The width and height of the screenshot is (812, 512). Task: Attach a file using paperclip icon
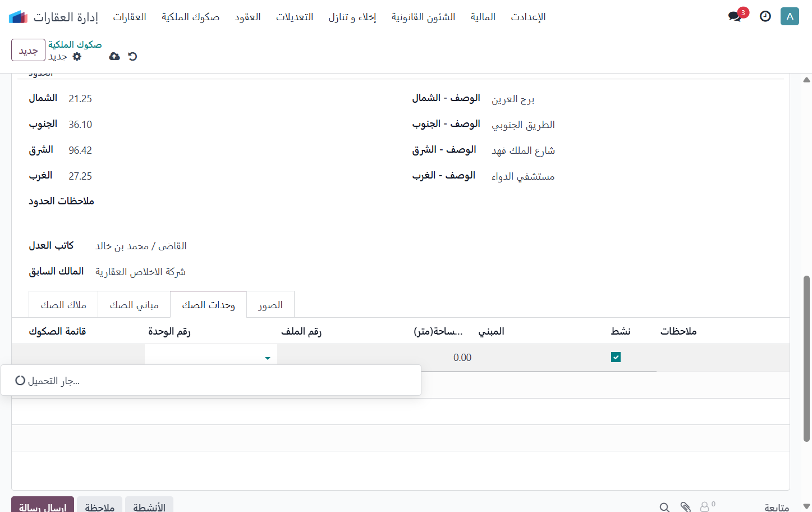click(685, 508)
